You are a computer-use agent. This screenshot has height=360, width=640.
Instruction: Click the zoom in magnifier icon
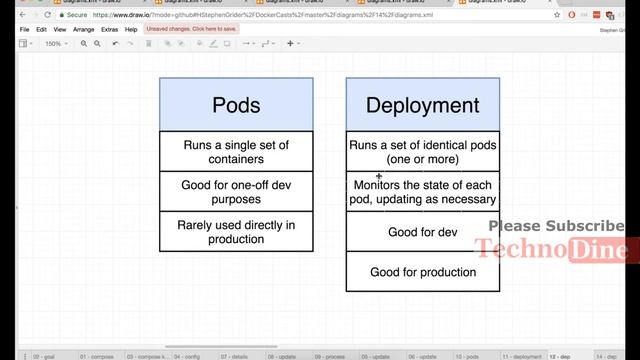pos(84,43)
